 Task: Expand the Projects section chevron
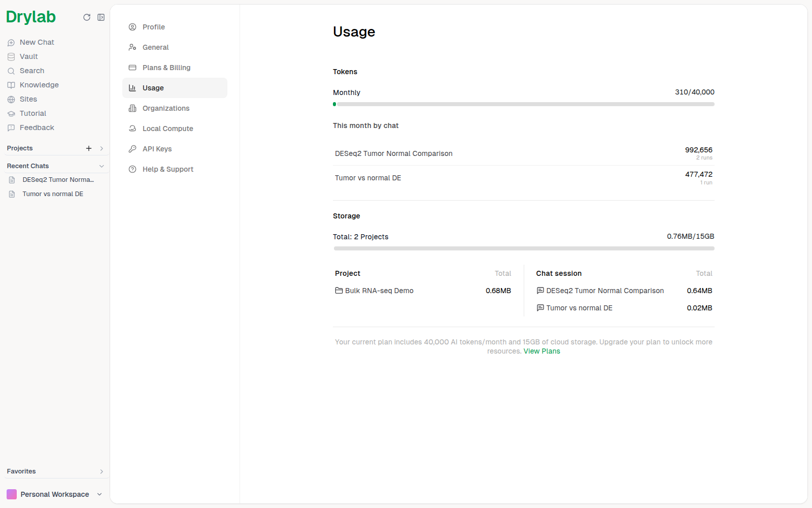coord(101,148)
